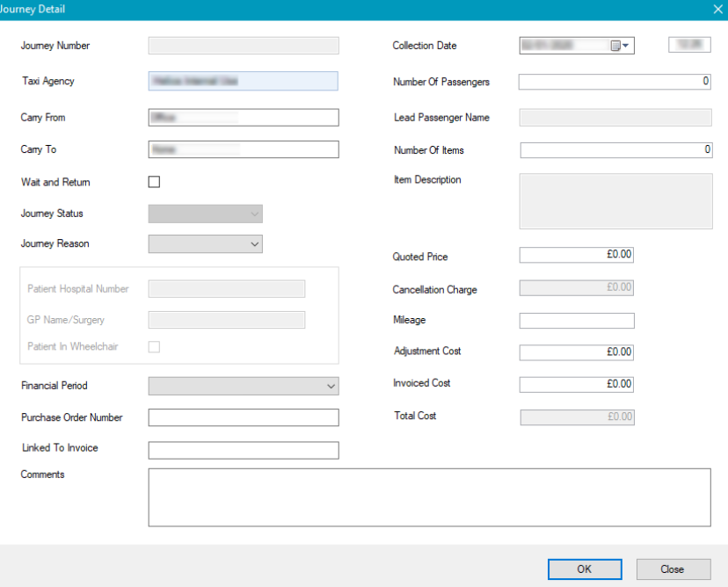728x587 pixels.
Task: Focus the Linked To Invoice field
Action: coord(244,450)
